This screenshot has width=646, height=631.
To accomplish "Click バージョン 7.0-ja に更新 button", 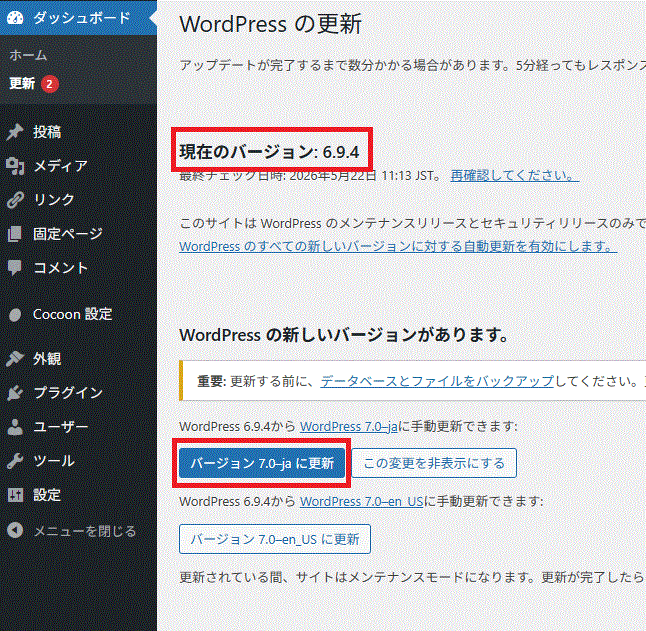I will (x=262, y=463).
